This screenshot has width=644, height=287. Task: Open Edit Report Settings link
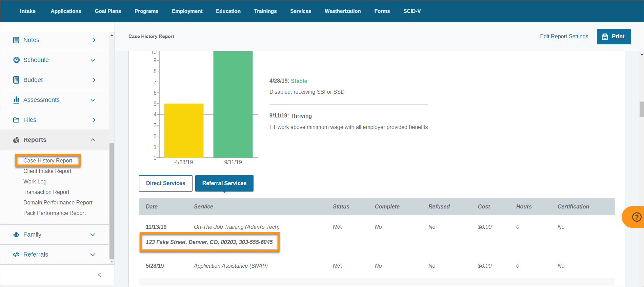point(564,36)
